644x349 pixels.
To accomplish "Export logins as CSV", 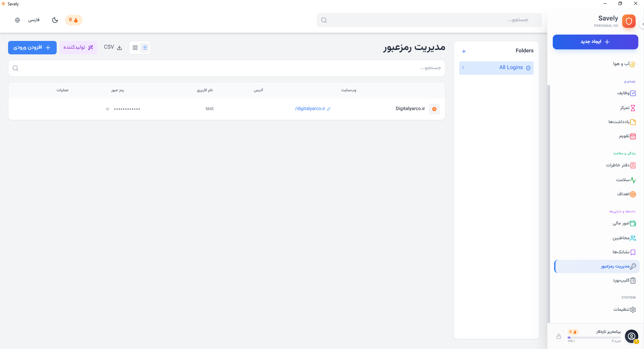I will click(x=113, y=47).
